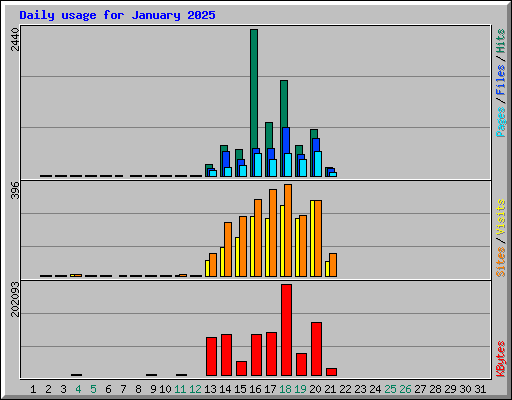The image size is (512, 400).
Task: Click the yellow 'Visits' legend label
Action: pos(500,217)
